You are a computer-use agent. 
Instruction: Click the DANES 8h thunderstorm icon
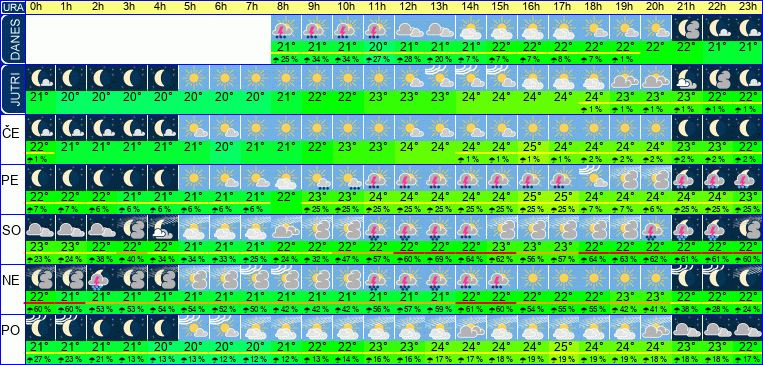pos(286,28)
